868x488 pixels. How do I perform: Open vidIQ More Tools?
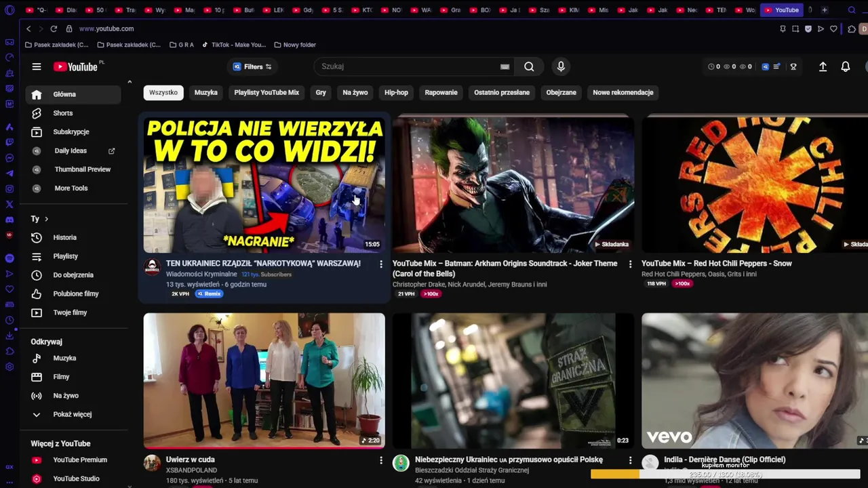click(73, 188)
